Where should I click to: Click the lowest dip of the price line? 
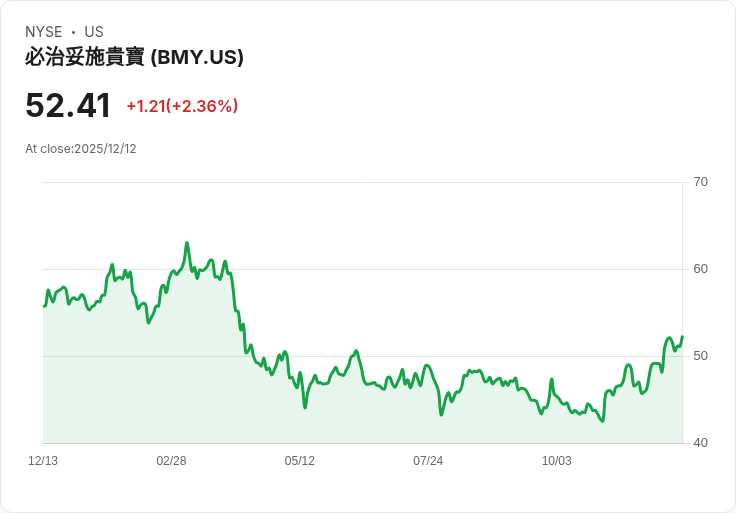click(602, 421)
